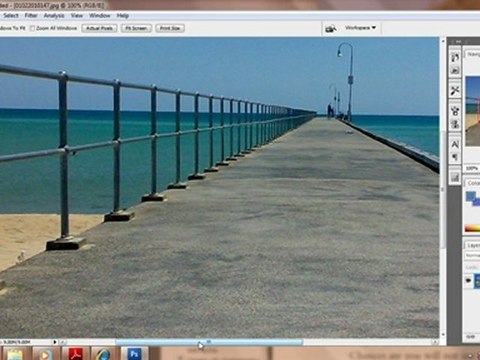Image resolution: width=480 pixels, height=360 pixels.
Task: Click the vertical scrollbar down arrow
Action: tap(443, 334)
